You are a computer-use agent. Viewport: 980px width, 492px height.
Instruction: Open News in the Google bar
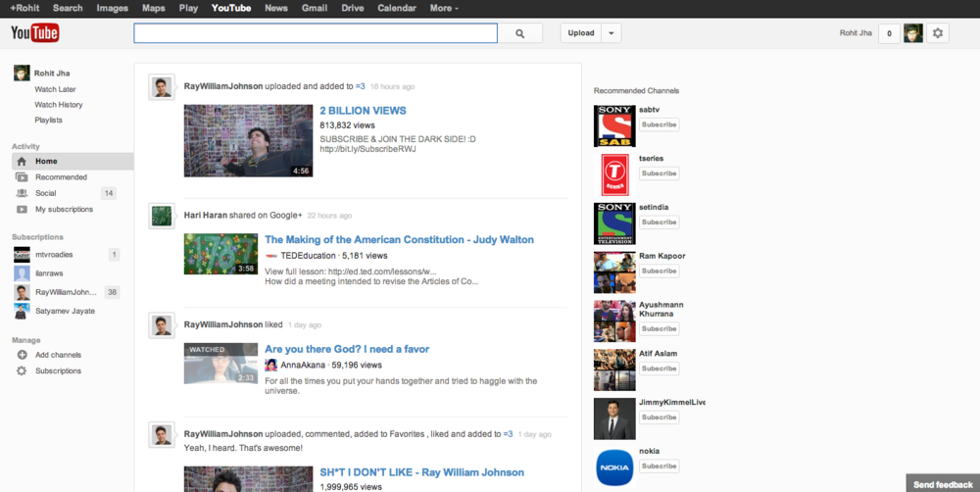pos(275,8)
